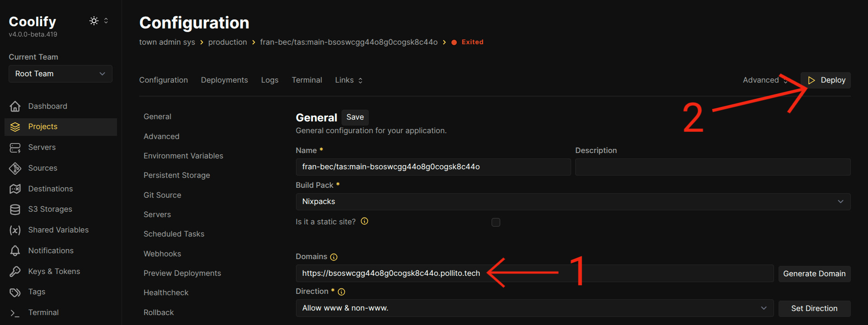Click the production breadcrumb link
868x325 pixels.
tap(228, 42)
